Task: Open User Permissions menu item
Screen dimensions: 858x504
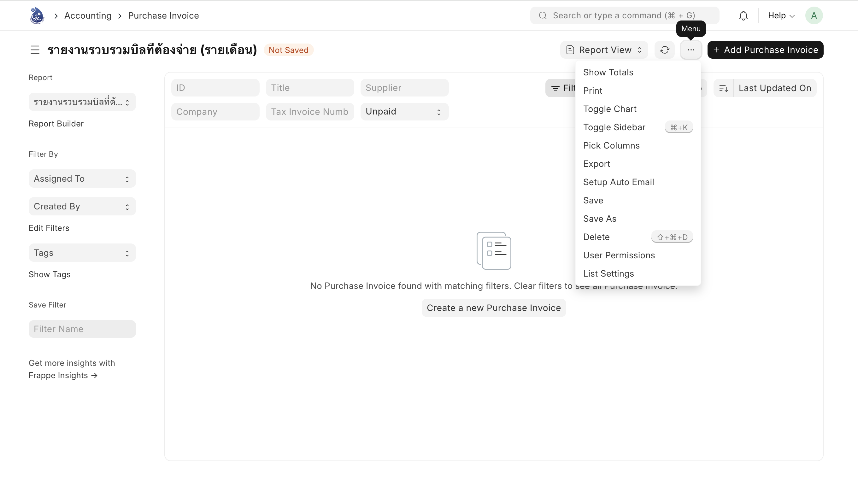Action: [638, 255]
